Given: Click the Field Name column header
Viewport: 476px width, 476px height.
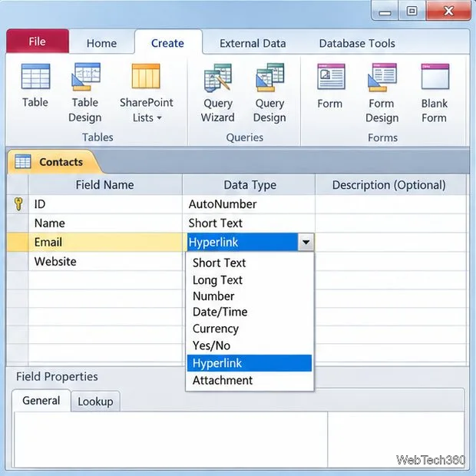Looking at the screenshot, I should tap(105, 184).
